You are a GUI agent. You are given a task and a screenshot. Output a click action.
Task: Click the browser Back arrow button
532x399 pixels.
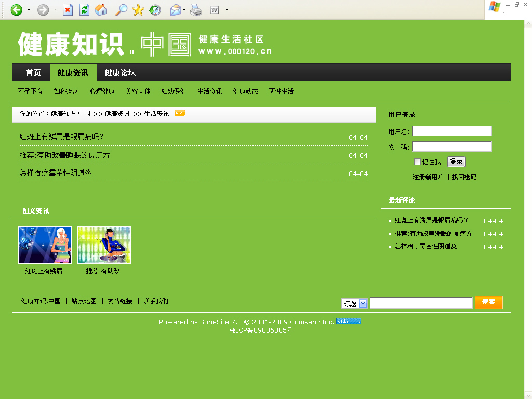click(x=16, y=10)
